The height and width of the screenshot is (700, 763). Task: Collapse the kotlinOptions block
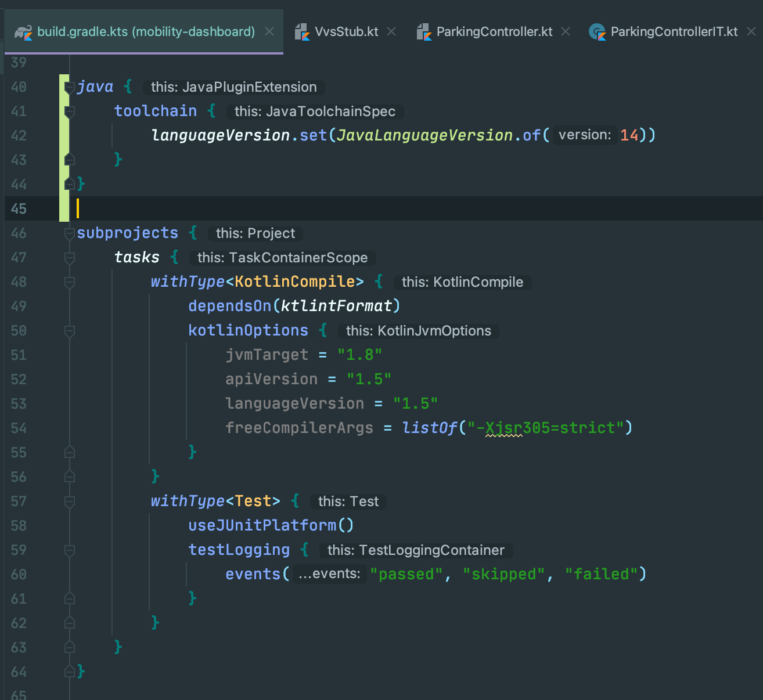pyautogui.click(x=69, y=330)
